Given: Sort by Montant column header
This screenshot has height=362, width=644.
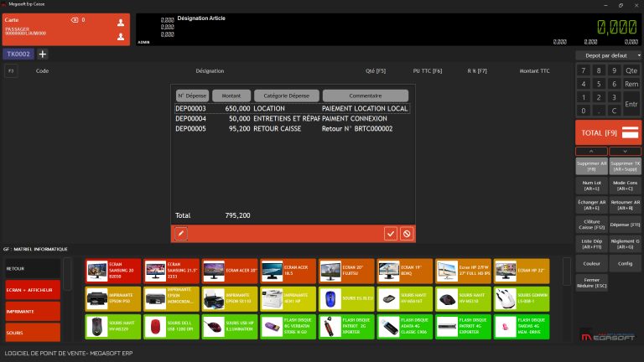Looking at the screenshot, I should click(231, 96).
